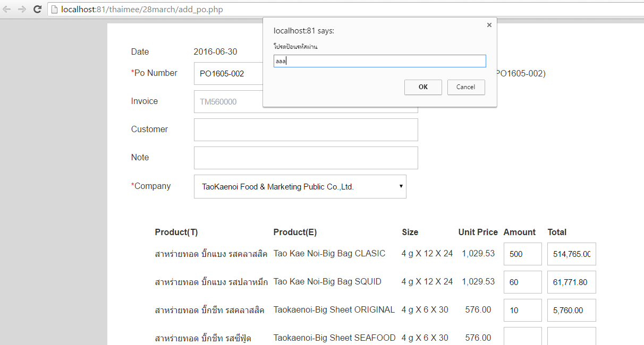
Task: Cancel the password prompt
Action: pos(465,87)
